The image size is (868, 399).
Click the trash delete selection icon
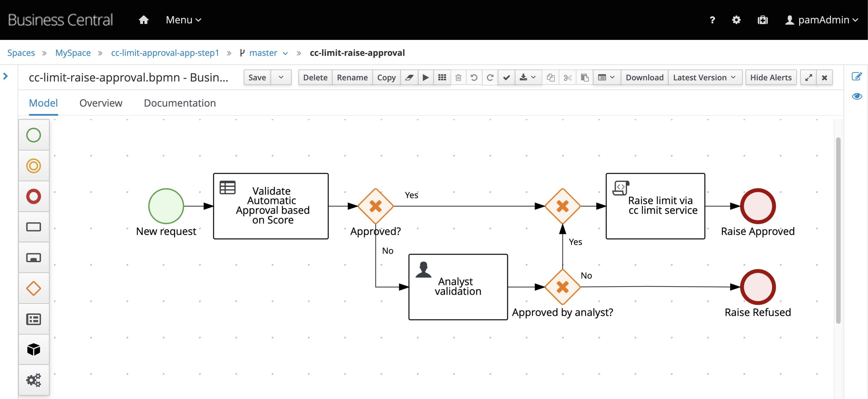pyautogui.click(x=458, y=78)
